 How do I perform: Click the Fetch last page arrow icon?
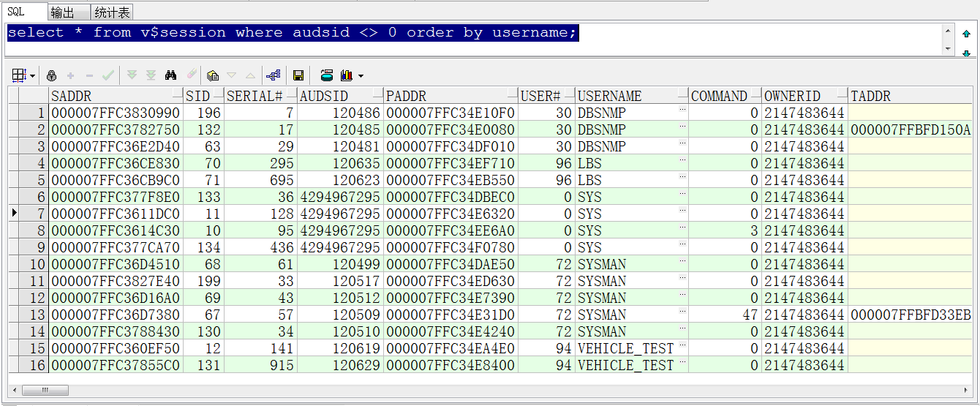coord(151,75)
